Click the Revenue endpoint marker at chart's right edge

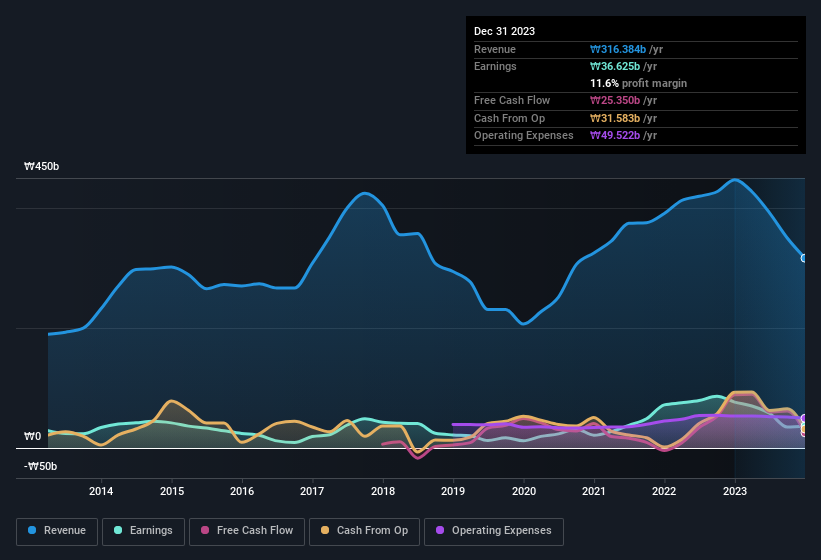[804, 258]
